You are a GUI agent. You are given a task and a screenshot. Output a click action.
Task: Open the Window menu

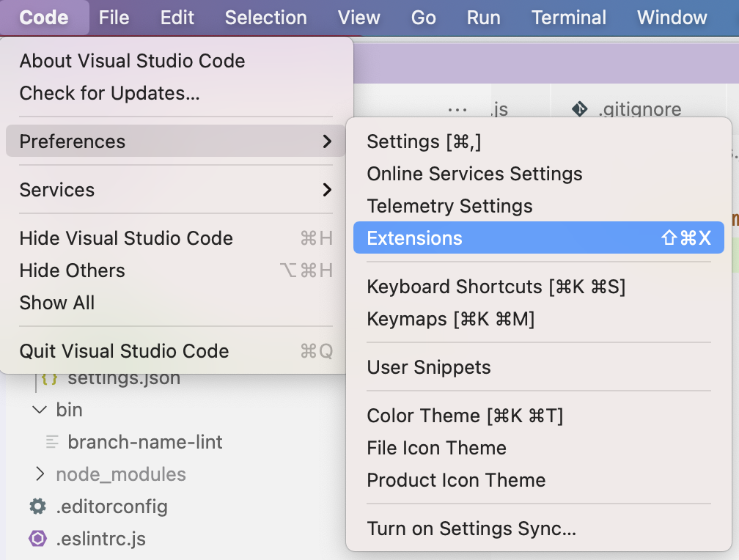click(672, 18)
